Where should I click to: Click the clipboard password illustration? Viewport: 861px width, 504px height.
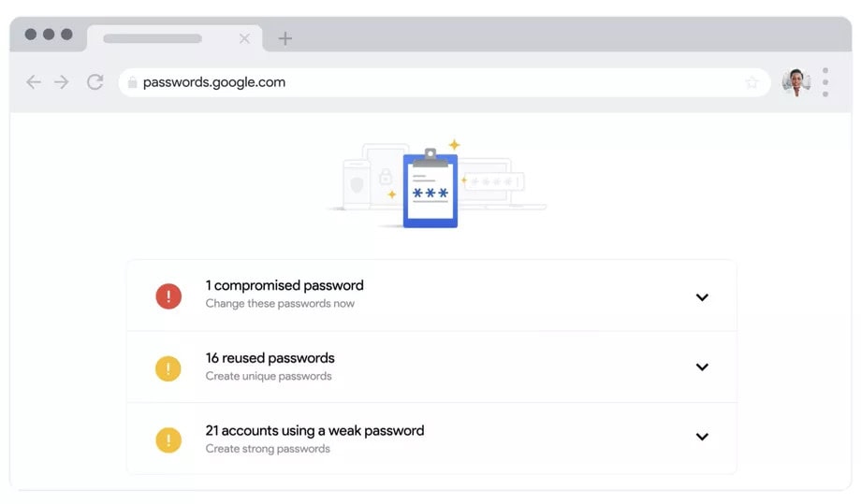click(430, 188)
